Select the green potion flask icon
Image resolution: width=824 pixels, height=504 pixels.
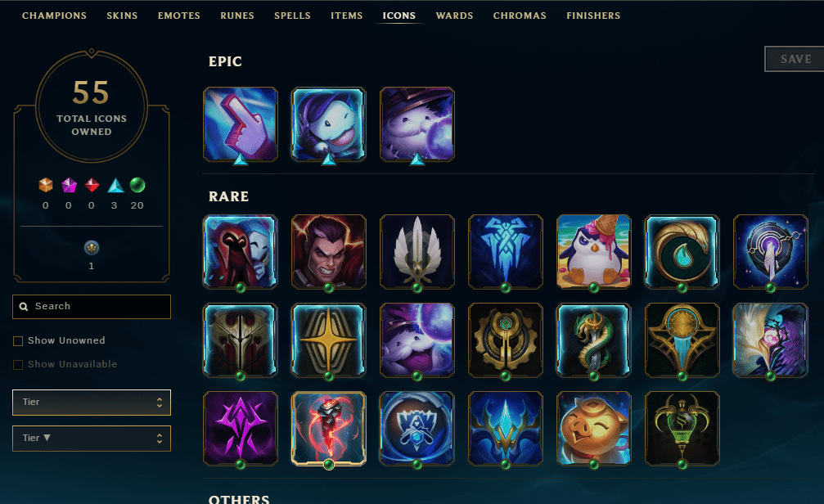coord(682,428)
